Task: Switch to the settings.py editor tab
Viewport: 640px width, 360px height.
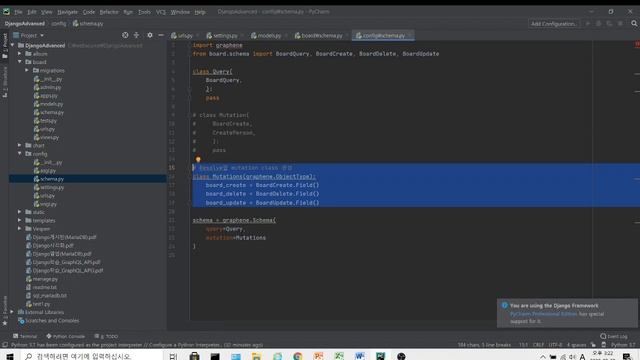Action: [x=224, y=36]
